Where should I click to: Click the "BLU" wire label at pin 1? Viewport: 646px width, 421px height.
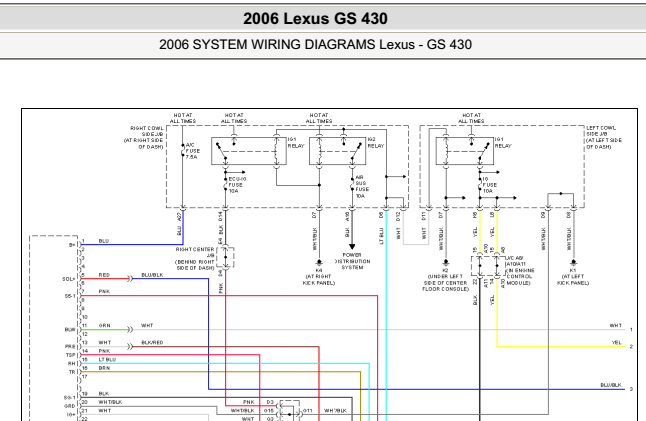(x=104, y=241)
